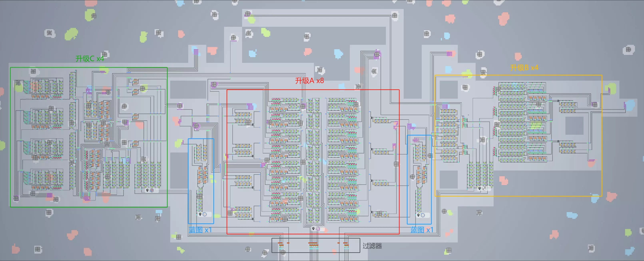Click the 升级B x4 yellow label

point(524,68)
